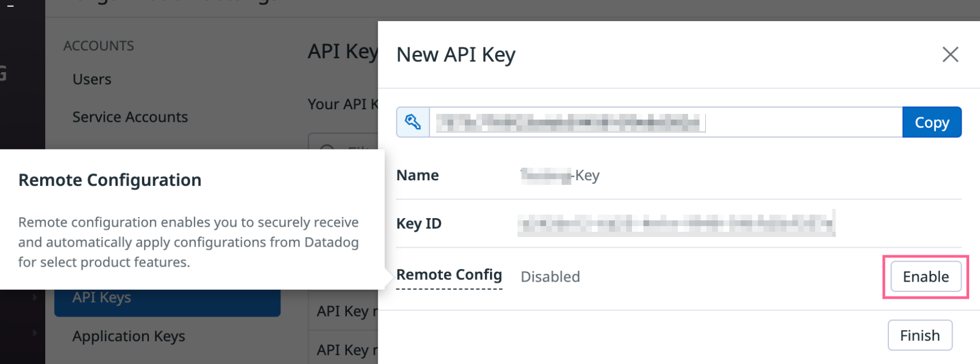Click the Name value ending in -Key
Screen dimensions: 980x364
click(x=560, y=175)
